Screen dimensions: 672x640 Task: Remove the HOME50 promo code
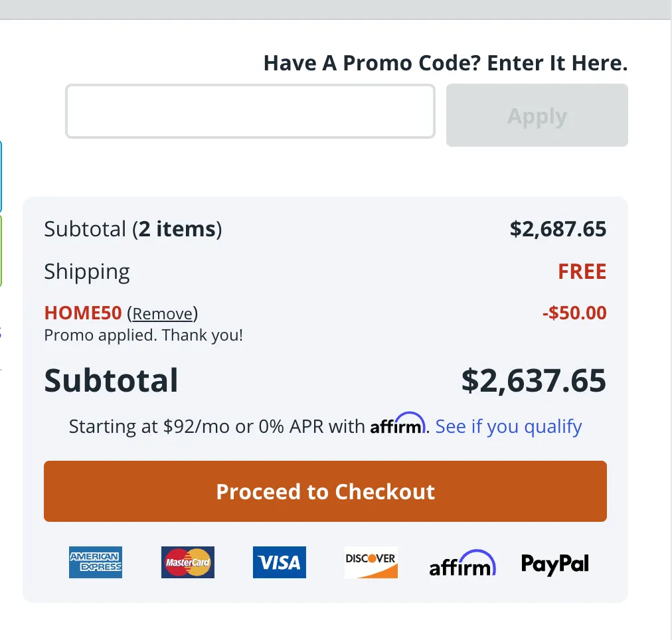pyautogui.click(x=163, y=313)
